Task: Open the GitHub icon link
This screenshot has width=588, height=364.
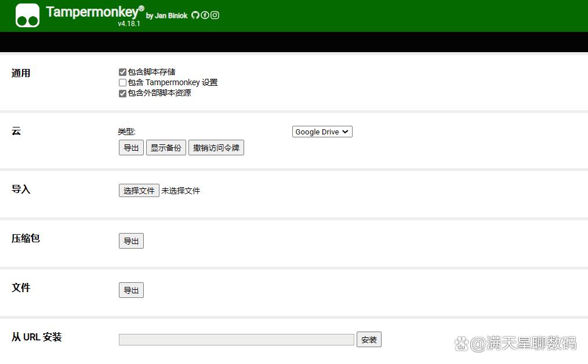Action: click(195, 15)
